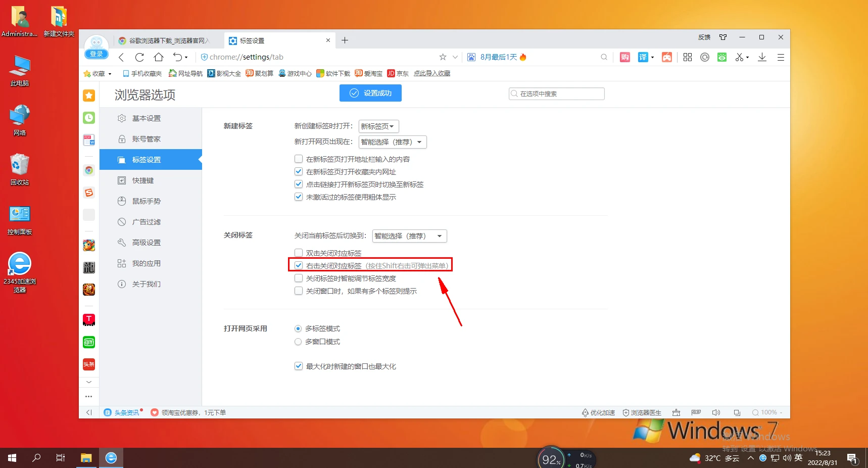Viewport: 868px width, 468px height.
Task: Enable 双击关闭对应标签 checkbox
Action: point(299,253)
